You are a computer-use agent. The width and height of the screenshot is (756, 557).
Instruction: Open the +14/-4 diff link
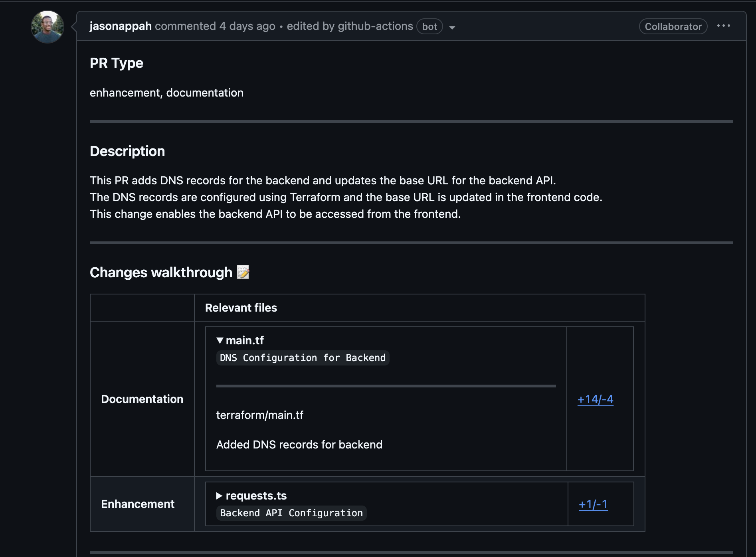click(x=595, y=399)
